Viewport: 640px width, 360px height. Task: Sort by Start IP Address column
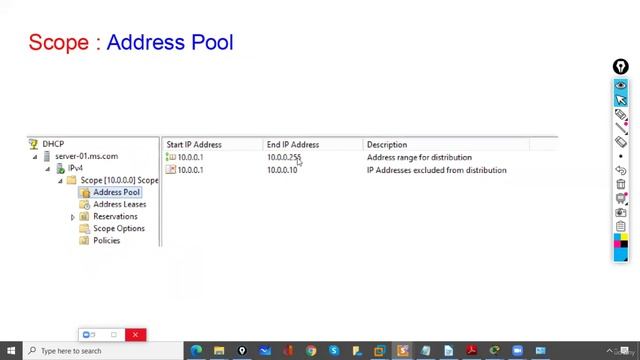click(x=212, y=144)
